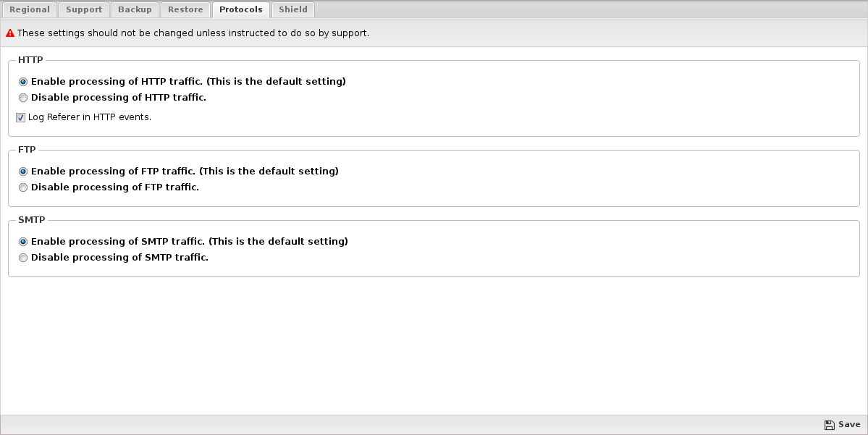Click the Save button label

point(849,424)
